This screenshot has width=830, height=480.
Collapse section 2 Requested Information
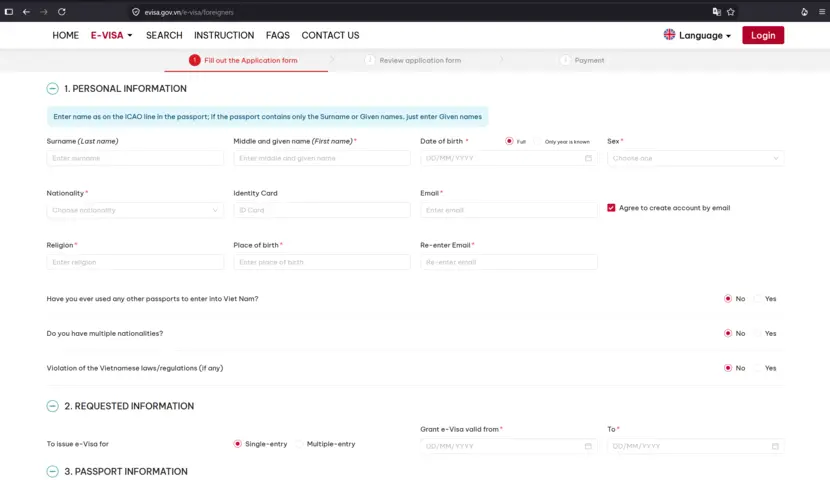point(52,406)
